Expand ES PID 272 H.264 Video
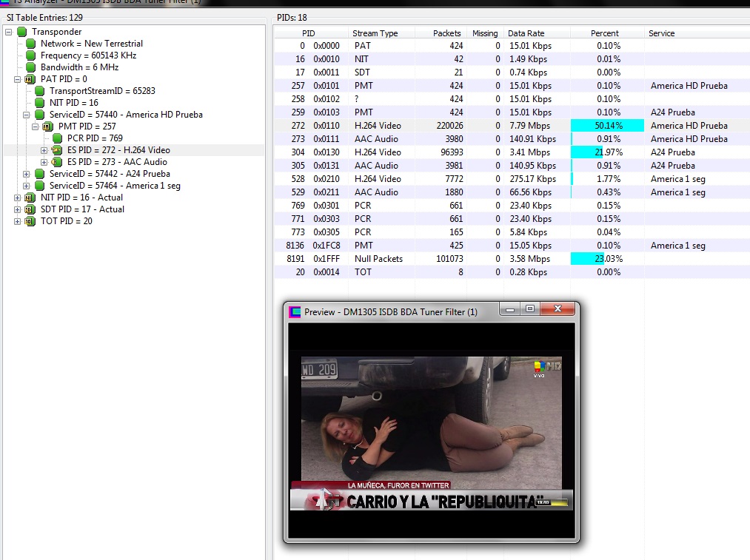Image resolution: width=750 pixels, height=560 pixels. click(x=44, y=150)
